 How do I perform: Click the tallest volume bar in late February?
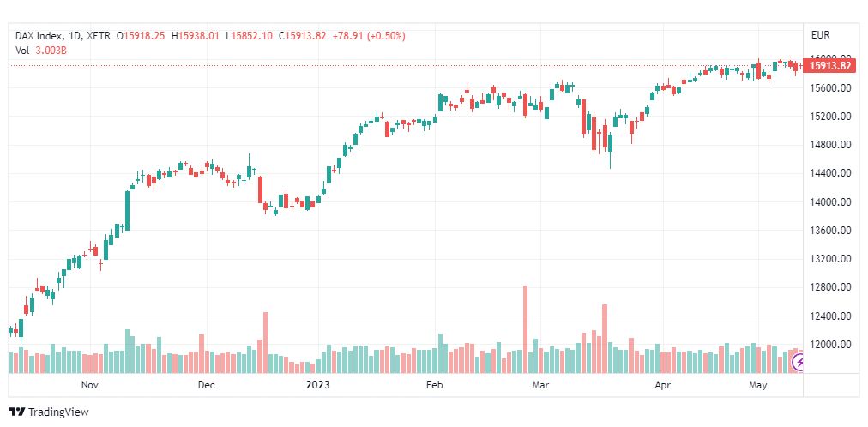(525, 329)
